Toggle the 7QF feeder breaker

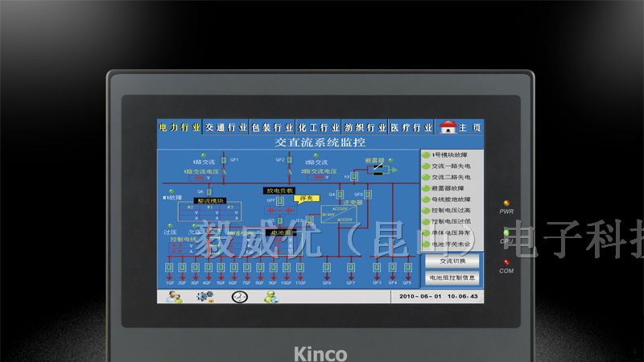247,268
